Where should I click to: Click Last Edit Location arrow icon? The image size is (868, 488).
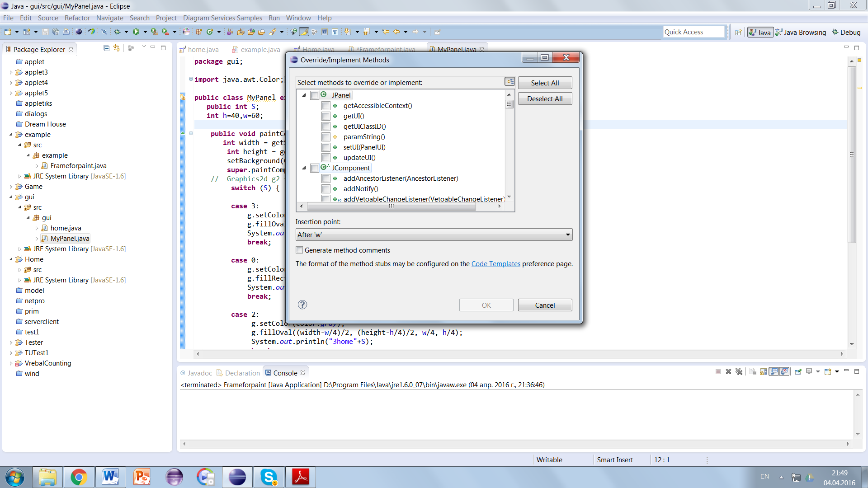click(x=385, y=32)
